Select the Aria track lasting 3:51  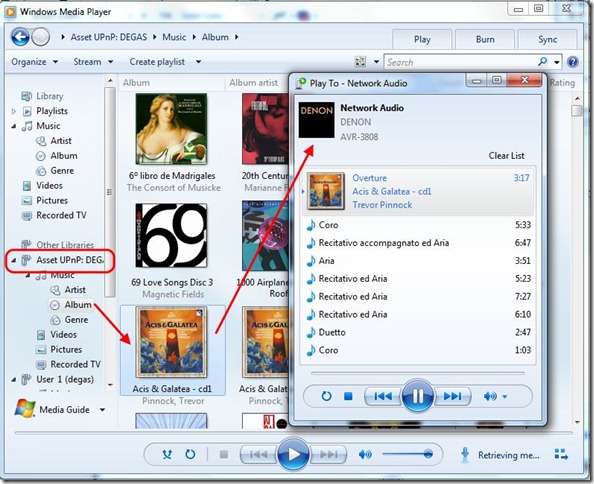click(418, 261)
